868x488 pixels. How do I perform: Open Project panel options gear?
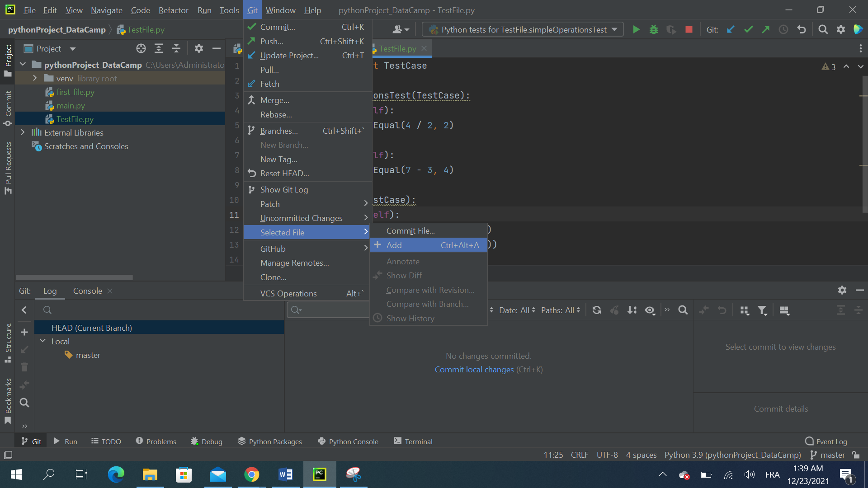[199, 48]
